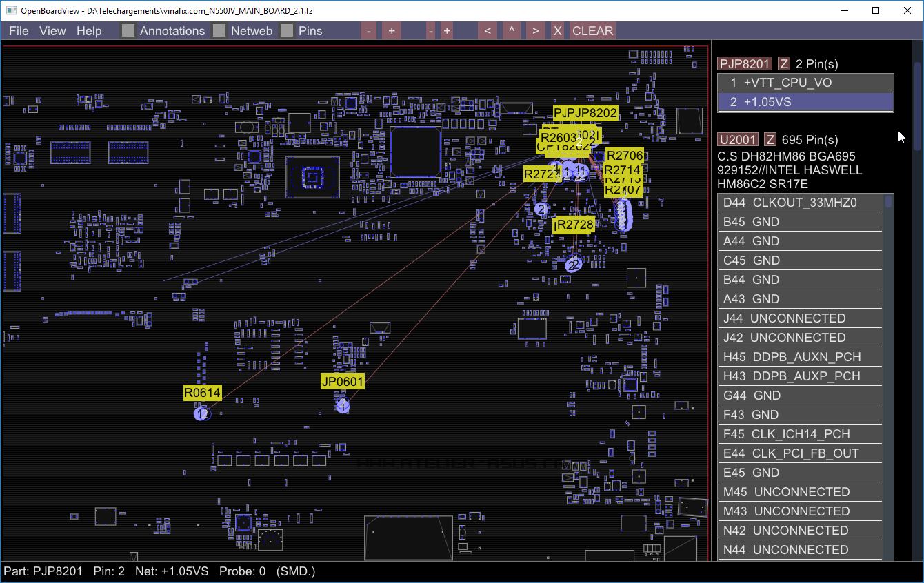Image resolution: width=924 pixels, height=583 pixels.
Task: Toggle the Pins checkbox
Action: pyautogui.click(x=287, y=31)
